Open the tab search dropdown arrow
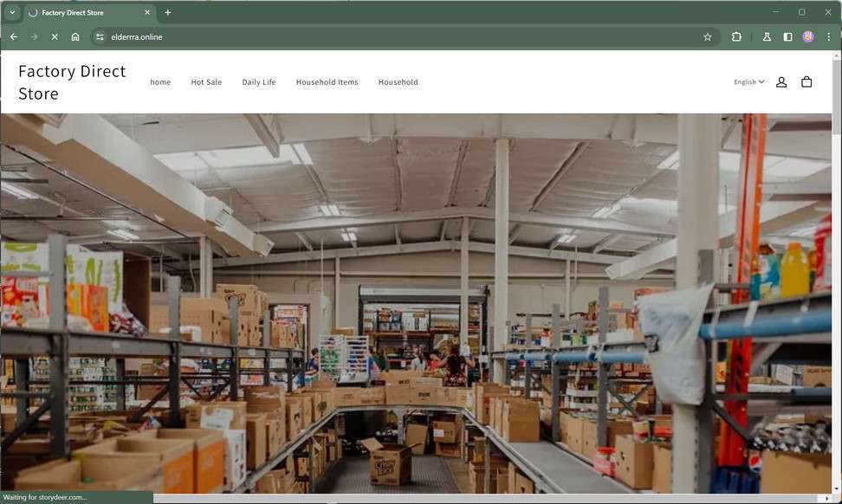This screenshot has width=842, height=504. coord(12,12)
